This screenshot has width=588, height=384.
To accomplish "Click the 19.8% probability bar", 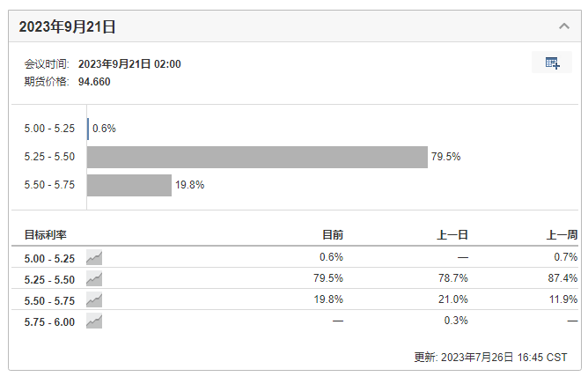I will click(x=129, y=185).
